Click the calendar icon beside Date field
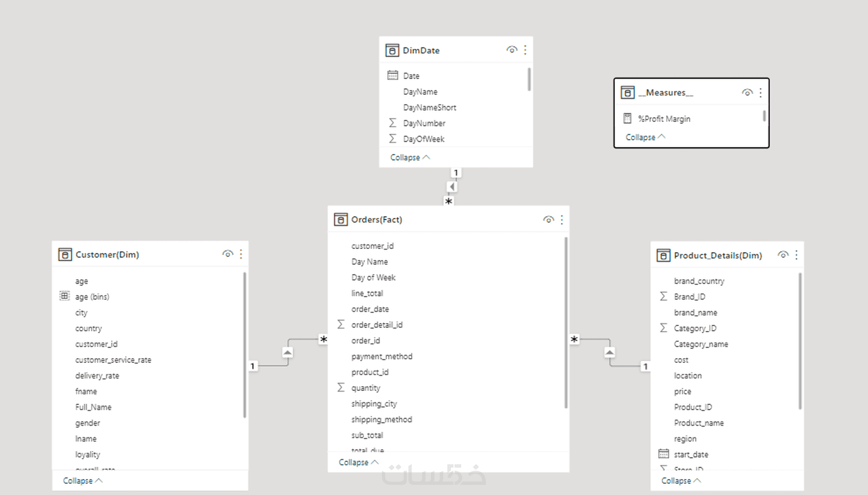The width and height of the screenshot is (868, 495). [x=393, y=76]
